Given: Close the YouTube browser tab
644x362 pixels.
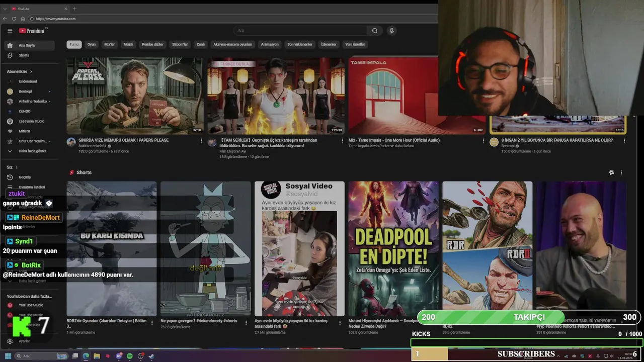Looking at the screenshot, I should 65,9.
